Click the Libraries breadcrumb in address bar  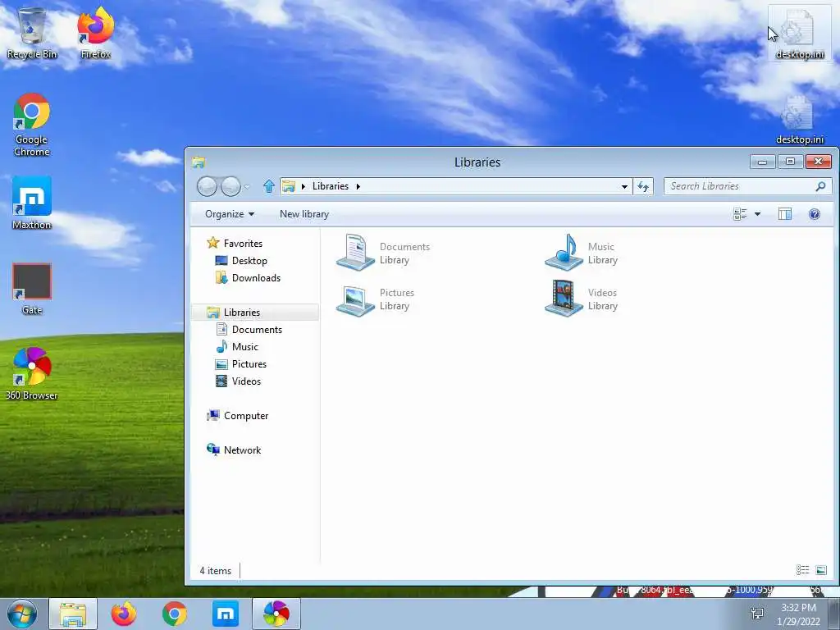(331, 186)
